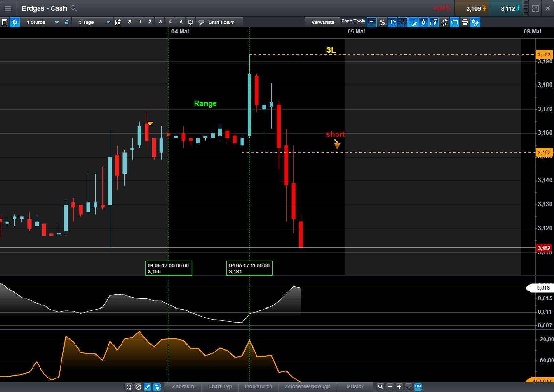Open the Chart Typ menu
Viewport: 554px width, 392px height.
[220, 387]
